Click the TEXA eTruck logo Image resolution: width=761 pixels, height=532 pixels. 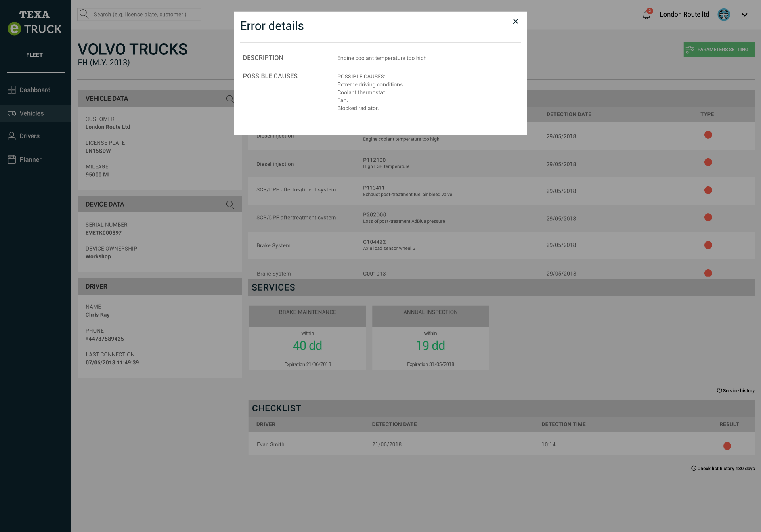coord(35,23)
